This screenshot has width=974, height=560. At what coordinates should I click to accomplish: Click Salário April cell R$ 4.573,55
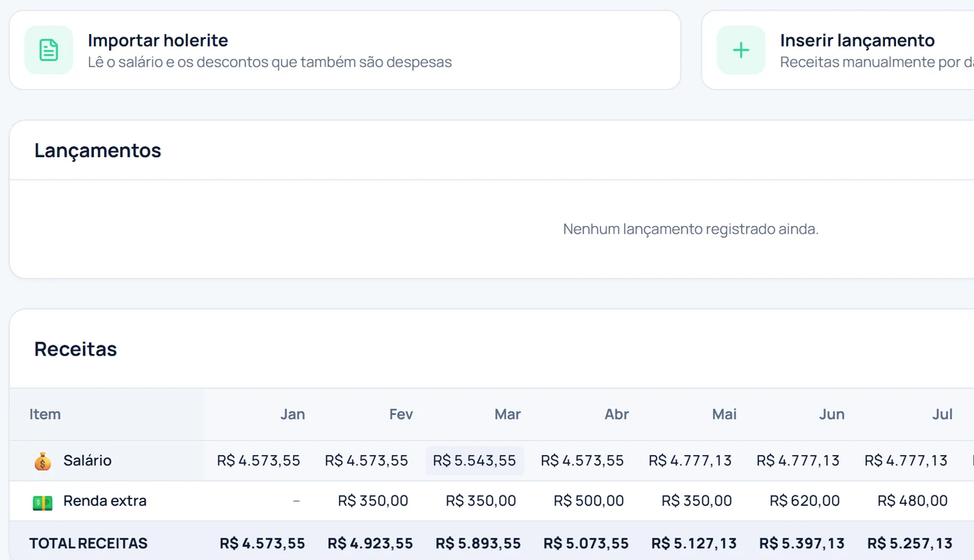[582, 461]
